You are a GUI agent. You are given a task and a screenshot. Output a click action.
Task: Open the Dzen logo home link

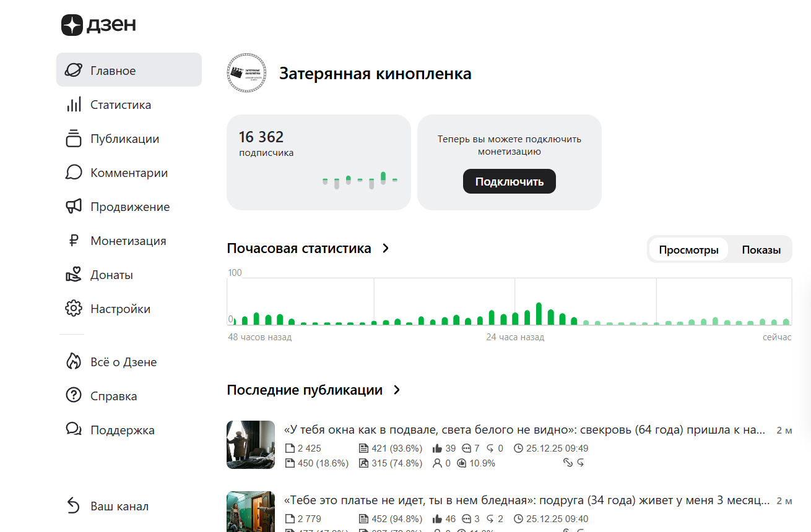coord(98,25)
